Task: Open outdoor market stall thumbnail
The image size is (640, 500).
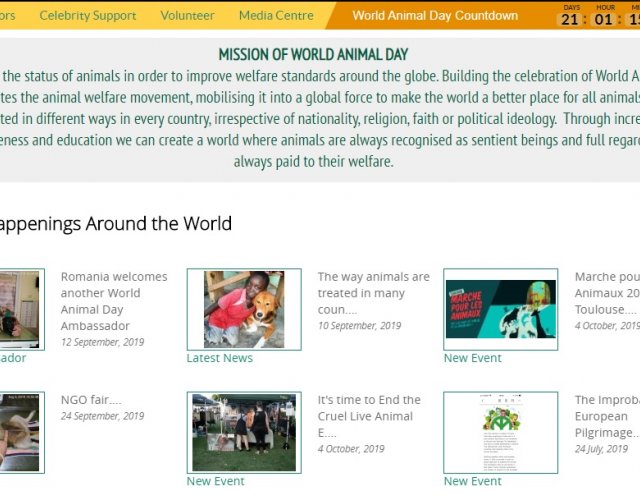Action: pos(244,433)
